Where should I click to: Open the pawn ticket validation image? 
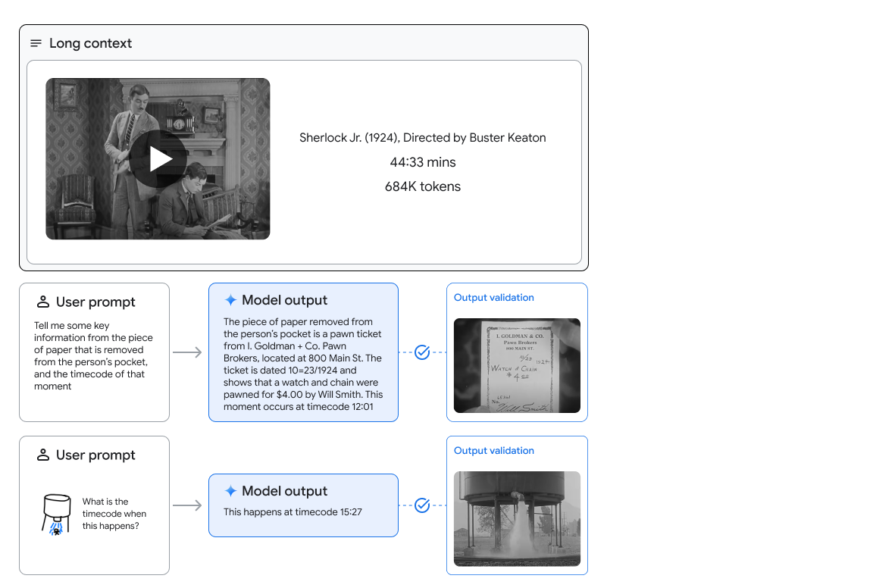[516, 365]
